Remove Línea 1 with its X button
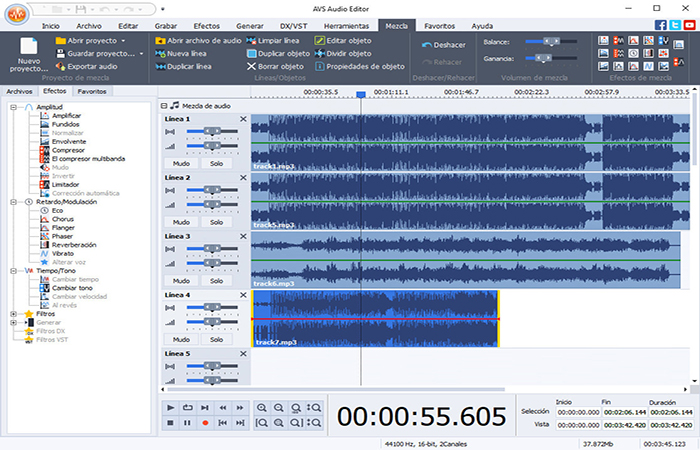 (243, 119)
